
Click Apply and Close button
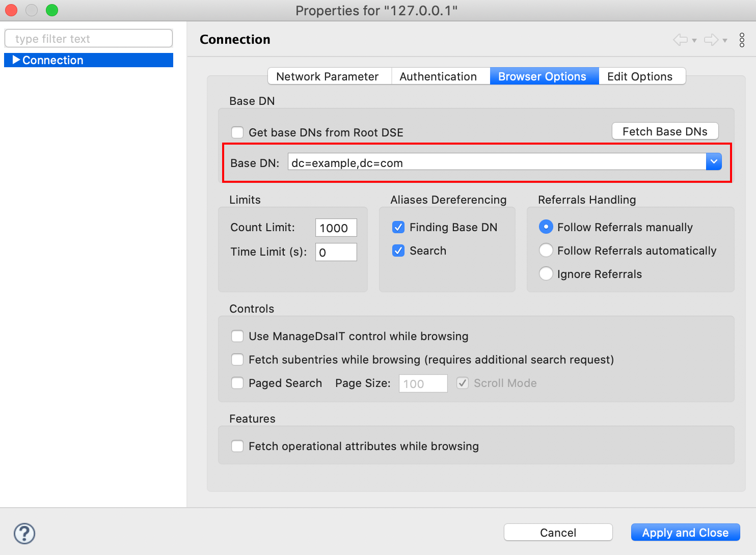(685, 533)
